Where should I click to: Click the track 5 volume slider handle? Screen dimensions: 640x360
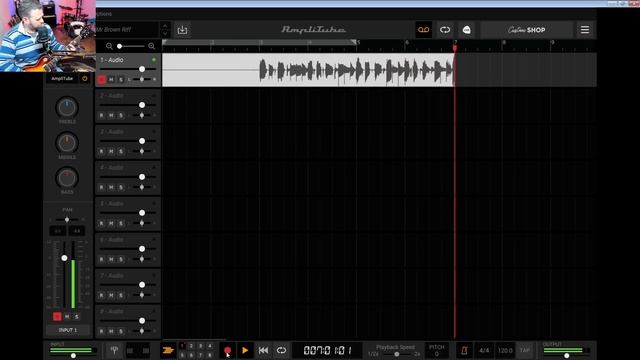coord(142,213)
